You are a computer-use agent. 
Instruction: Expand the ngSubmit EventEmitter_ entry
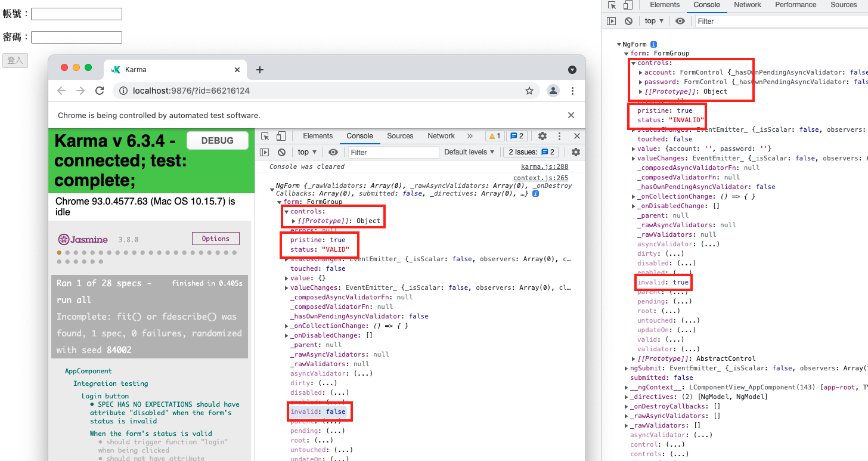626,368
